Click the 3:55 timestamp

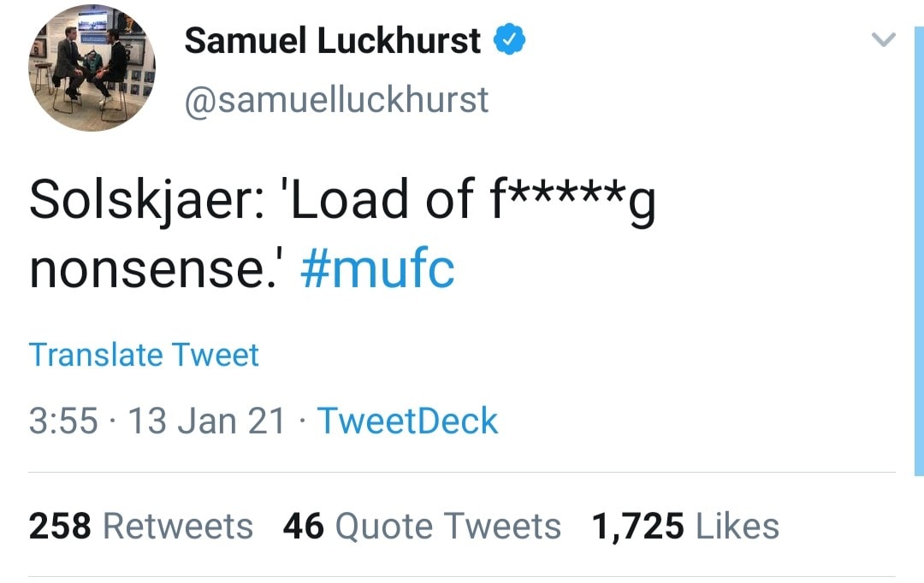(63, 421)
